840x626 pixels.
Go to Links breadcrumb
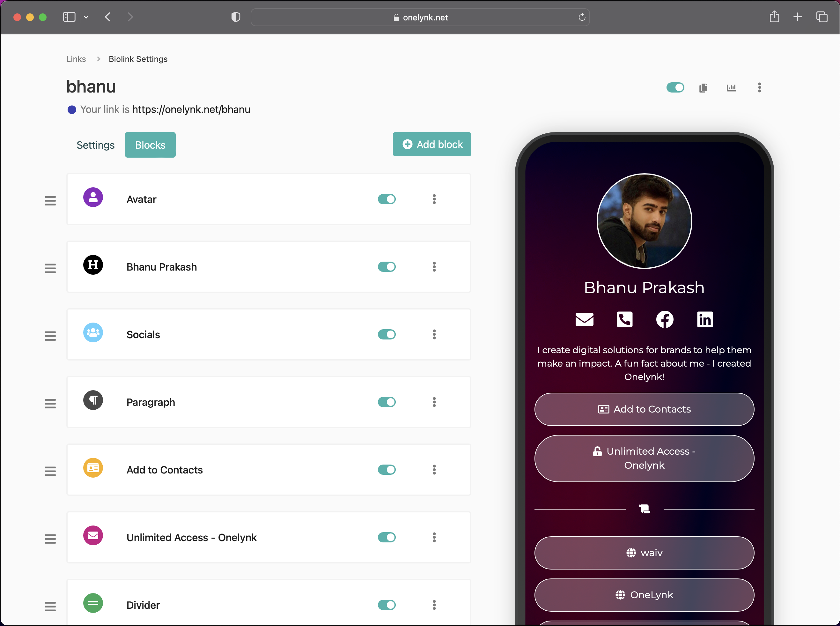coord(76,59)
